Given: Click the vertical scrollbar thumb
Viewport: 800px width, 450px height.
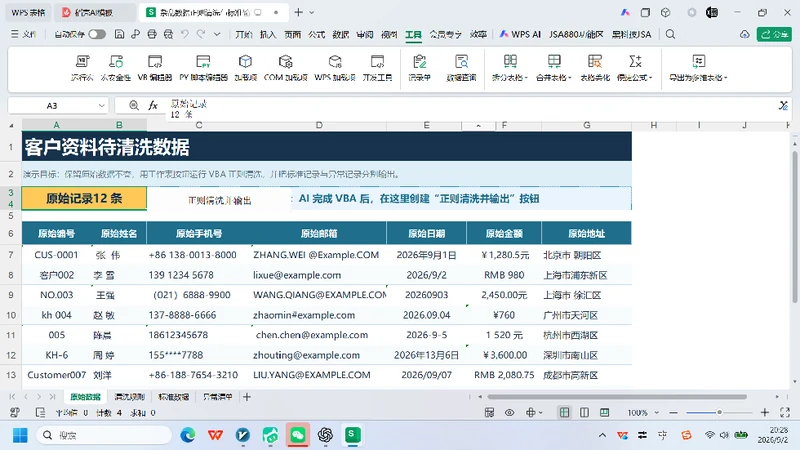Looking at the screenshot, I should tap(795, 227).
